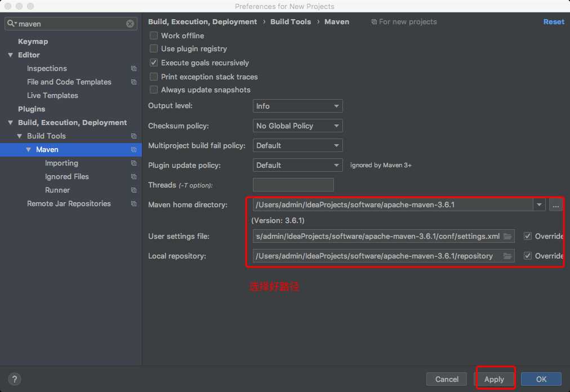Click the Cancel button
This screenshot has height=392, width=570.
447,379
